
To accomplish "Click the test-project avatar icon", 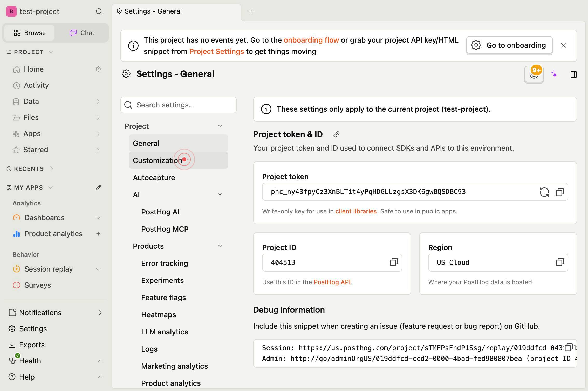I will (x=11, y=11).
